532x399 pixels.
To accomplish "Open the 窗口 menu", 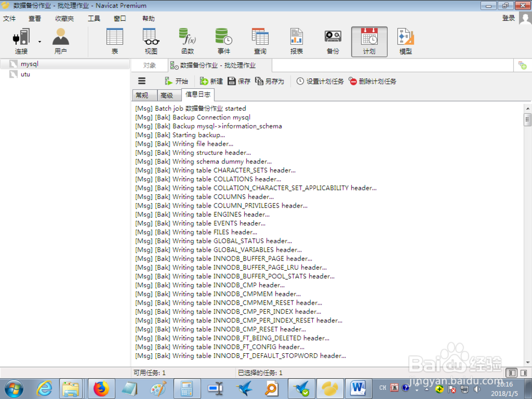I will click(120, 18).
